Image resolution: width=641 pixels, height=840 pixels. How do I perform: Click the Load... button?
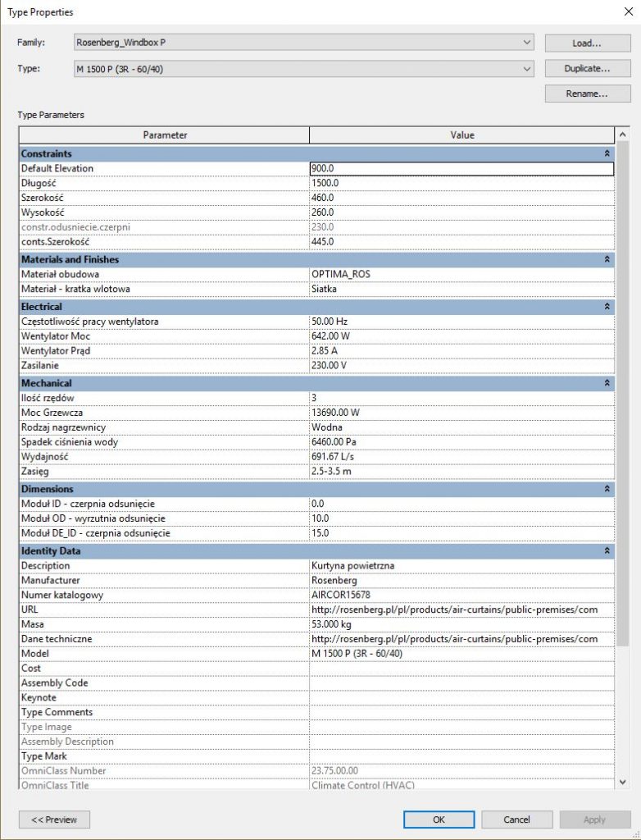pyautogui.click(x=587, y=43)
